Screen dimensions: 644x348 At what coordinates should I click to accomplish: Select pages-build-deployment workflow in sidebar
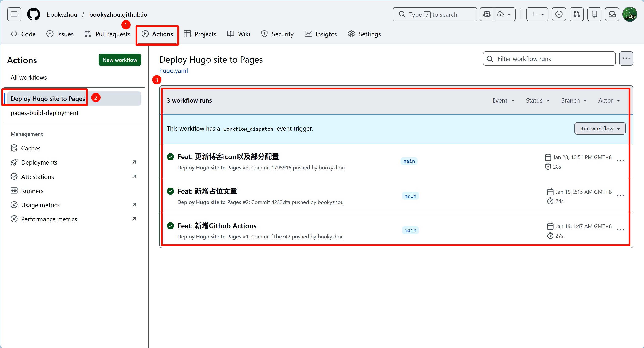[x=44, y=113]
